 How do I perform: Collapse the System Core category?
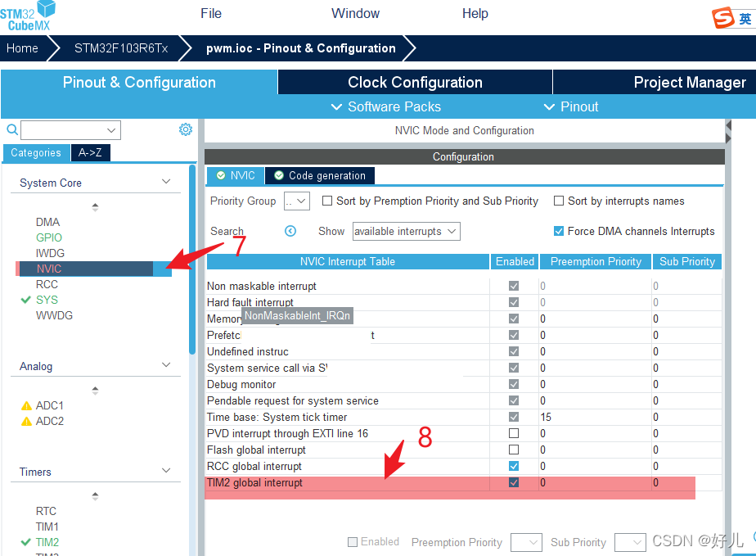[166, 182]
